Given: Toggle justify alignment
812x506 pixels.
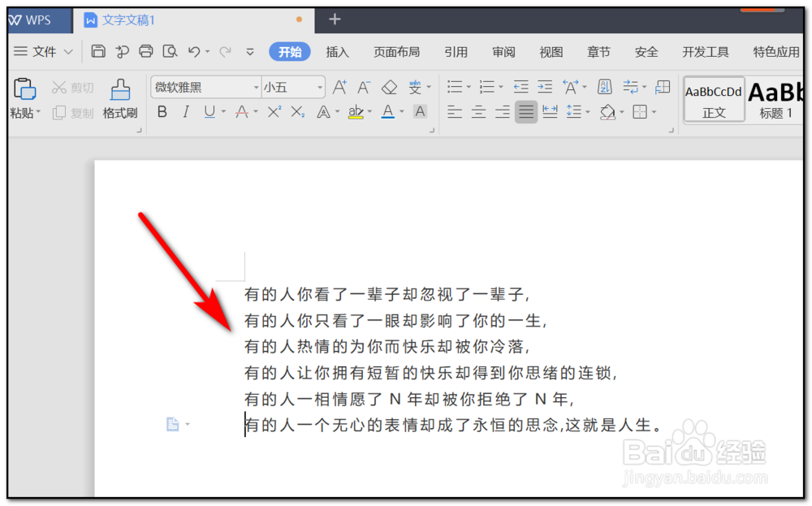Looking at the screenshot, I should pyautogui.click(x=525, y=111).
